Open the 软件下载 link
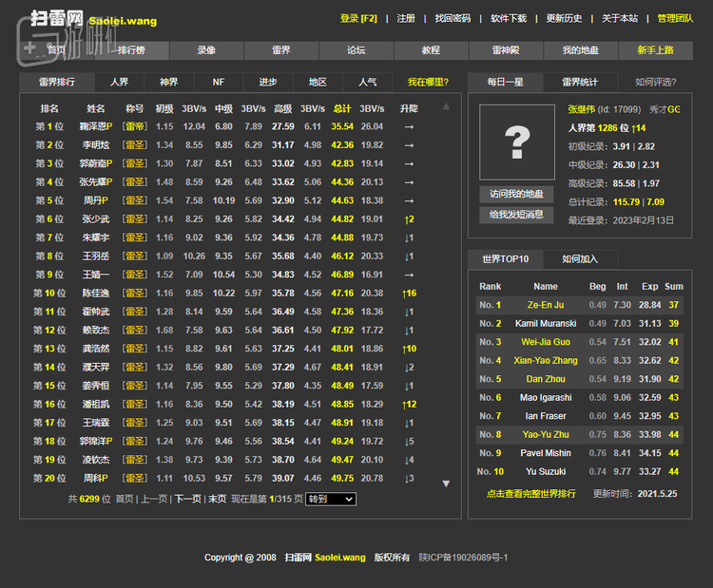 pos(509,19)
